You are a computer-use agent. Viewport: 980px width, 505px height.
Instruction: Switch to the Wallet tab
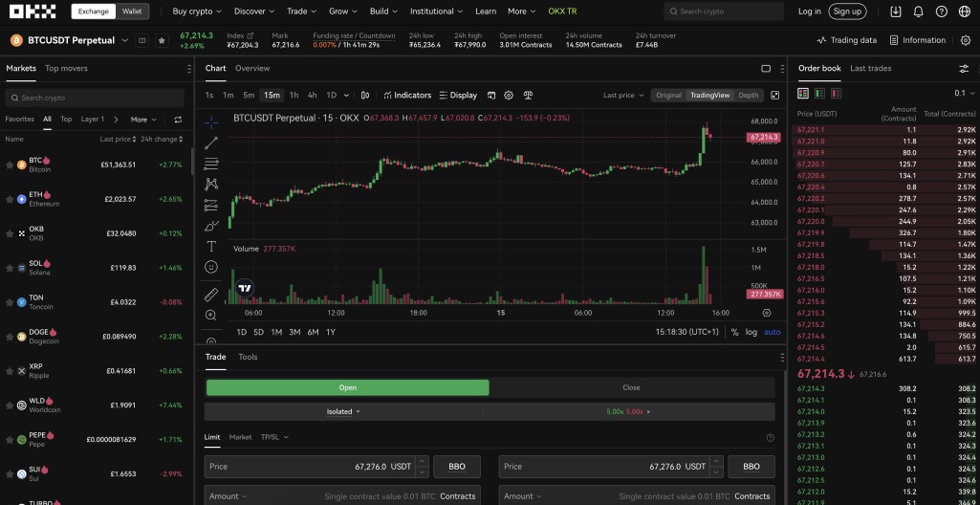point(132,11)
